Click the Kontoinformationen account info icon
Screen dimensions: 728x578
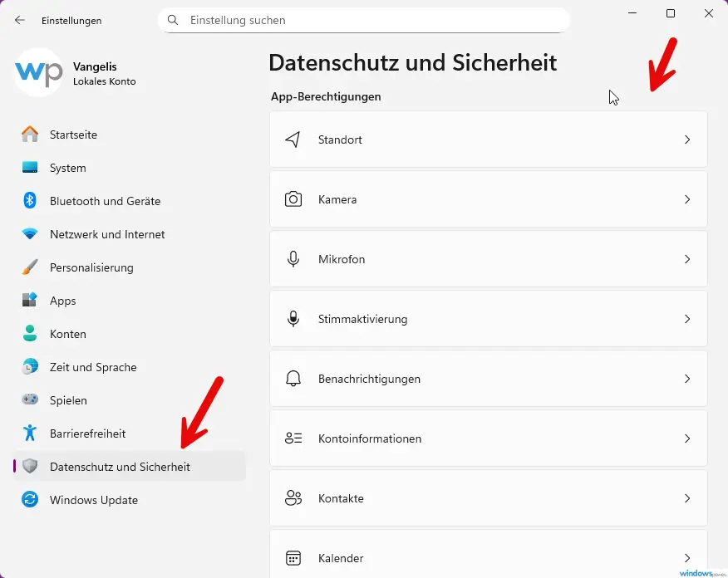pyautogui.click(x=293, y=438)
